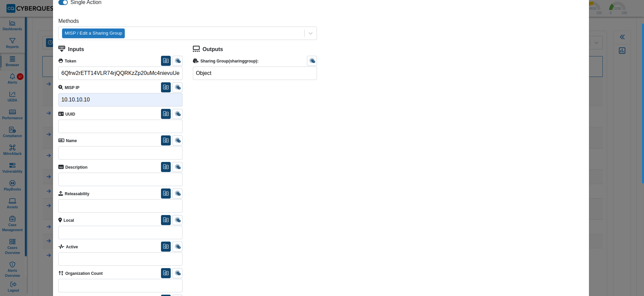Click the cloud icon beside Name

(177, 140)
